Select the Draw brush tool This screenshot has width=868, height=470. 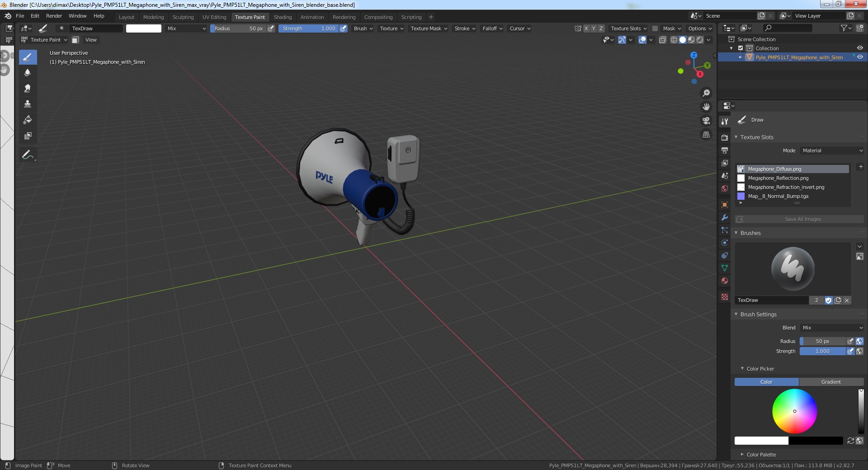coord(28,57)
